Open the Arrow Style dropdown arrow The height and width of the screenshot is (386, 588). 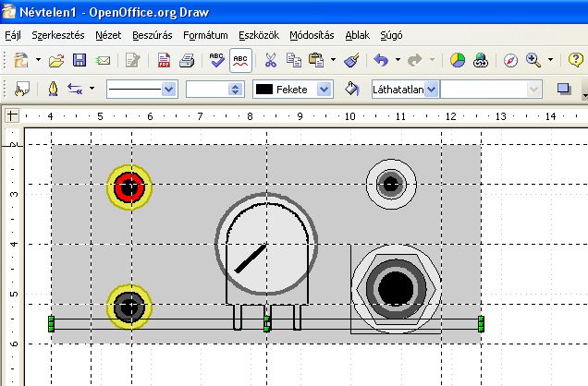(92, 89)
